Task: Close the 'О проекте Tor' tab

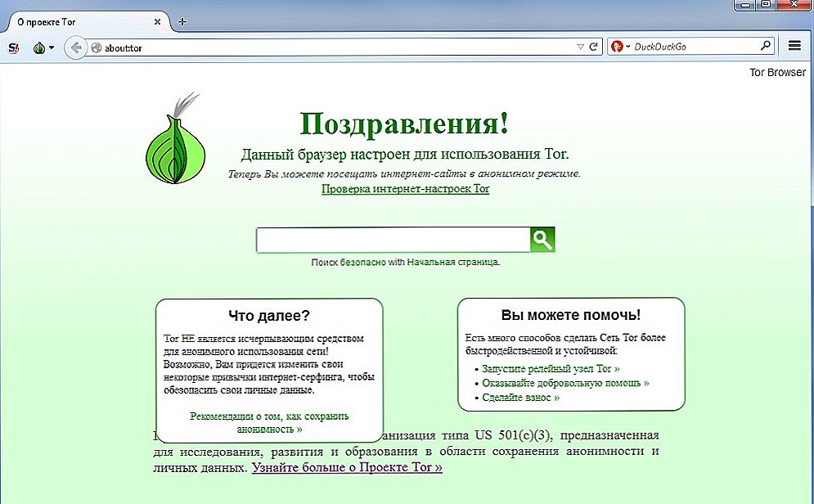Action: coord(157,22)
